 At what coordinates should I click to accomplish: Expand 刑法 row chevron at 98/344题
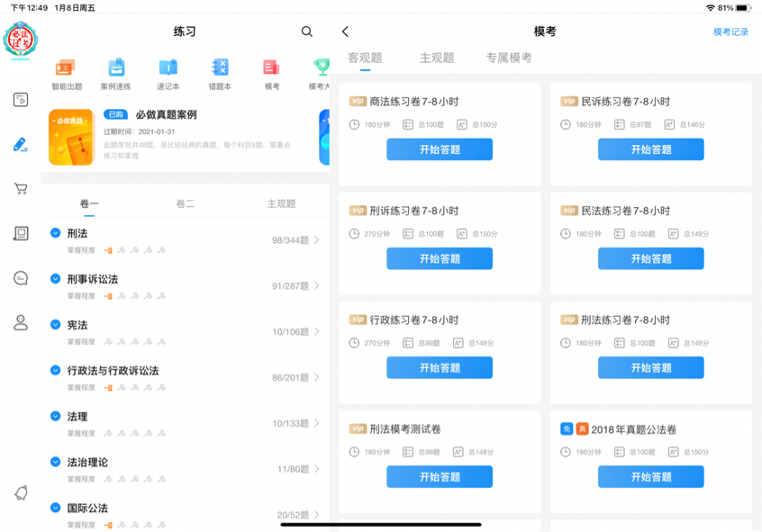tap(317, 240)
